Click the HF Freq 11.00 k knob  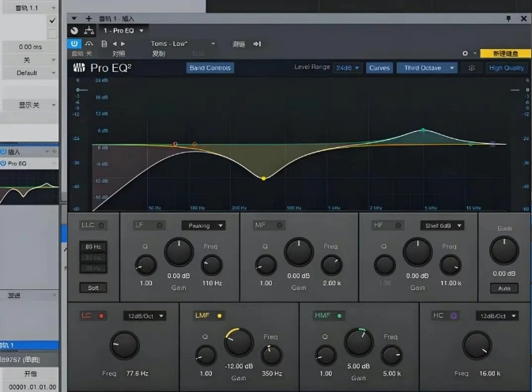tap(451, 266)
